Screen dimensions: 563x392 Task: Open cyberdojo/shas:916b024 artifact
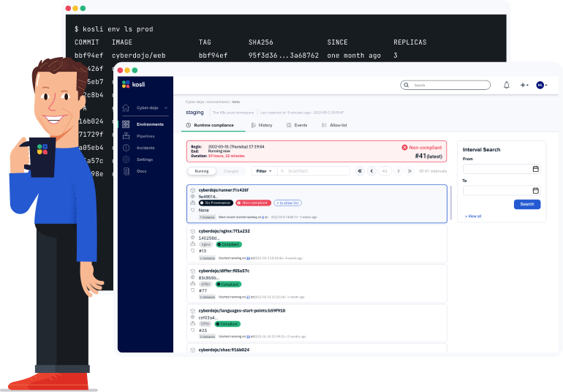pos(224,350)
